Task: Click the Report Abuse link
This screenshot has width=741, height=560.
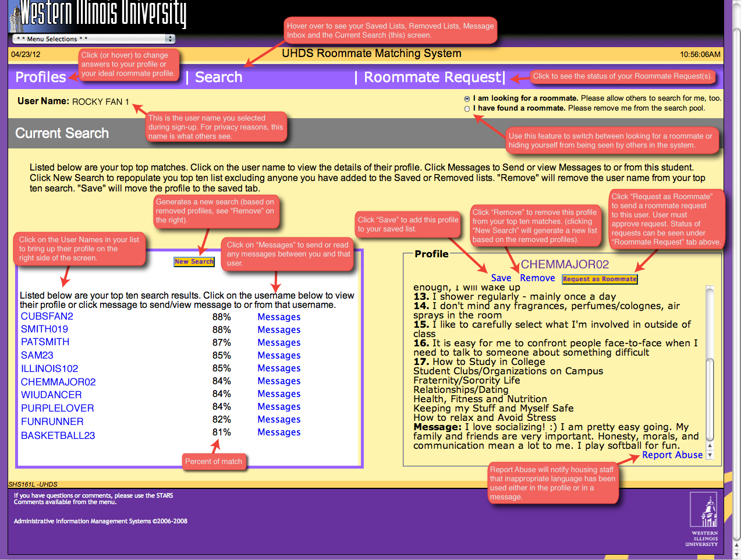Action: [x=672, y=455]
